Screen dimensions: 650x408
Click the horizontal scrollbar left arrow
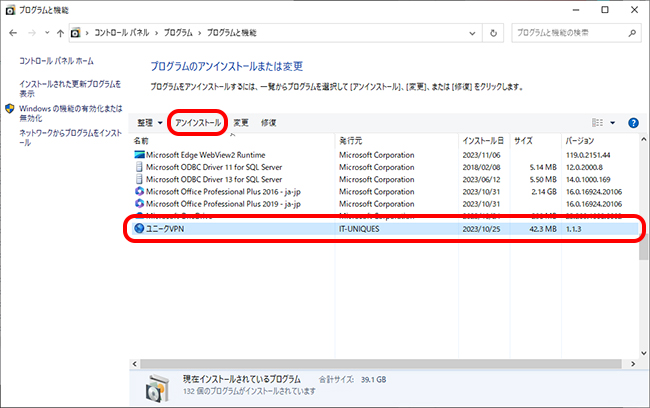click(135, 364)
